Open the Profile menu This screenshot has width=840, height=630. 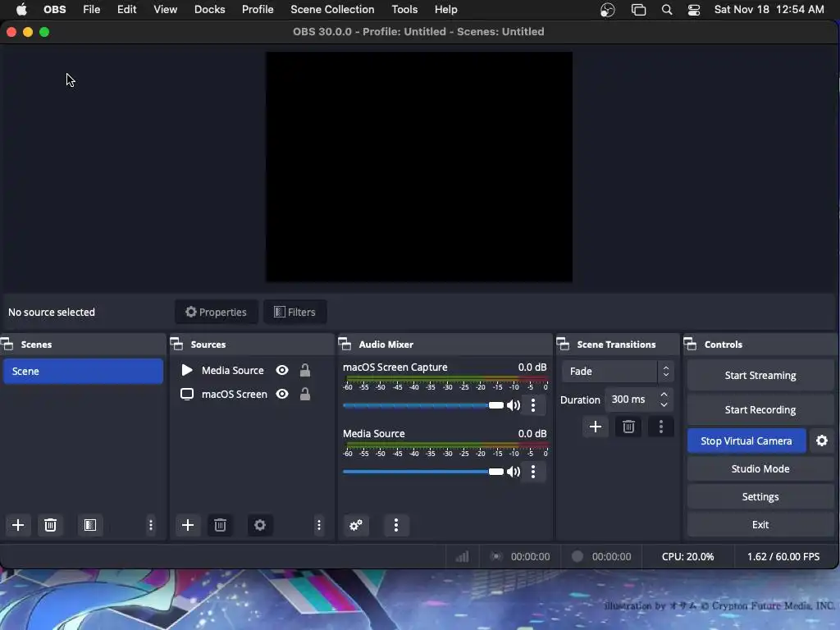(258, 10)
